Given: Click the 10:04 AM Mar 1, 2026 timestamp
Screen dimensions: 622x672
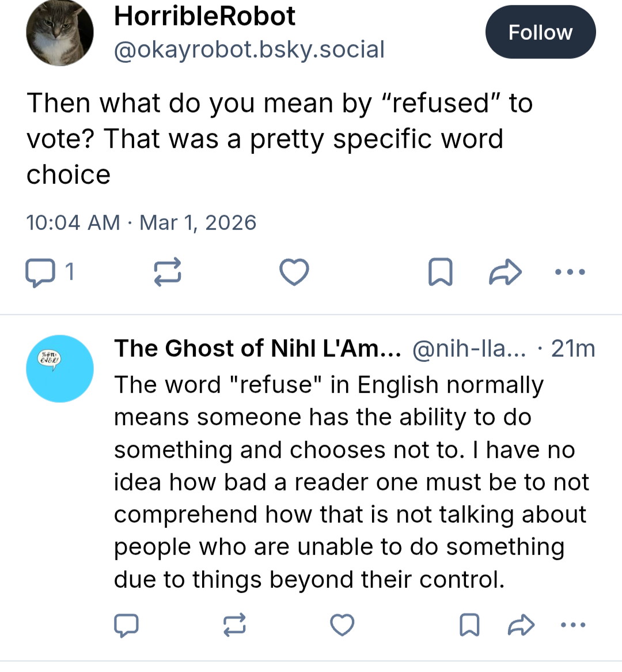Looking at the screenshot, I should point(141,222).
